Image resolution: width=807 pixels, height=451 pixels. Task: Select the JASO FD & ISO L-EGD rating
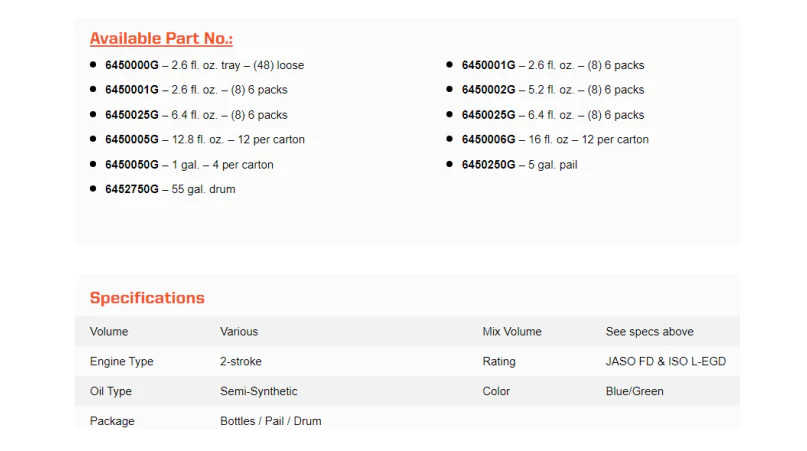tap(665, 361)
